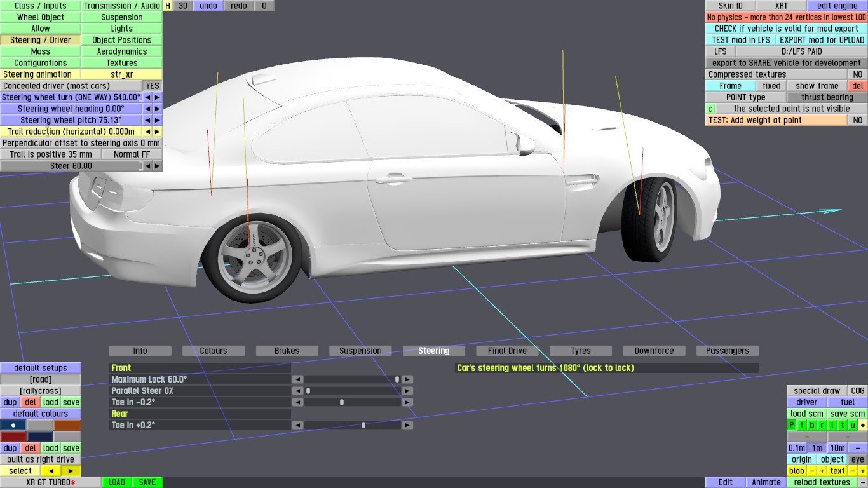Decrease blob size with minus button
The width and height of the screenshot is (868, 488).
[x=811, y=471]
